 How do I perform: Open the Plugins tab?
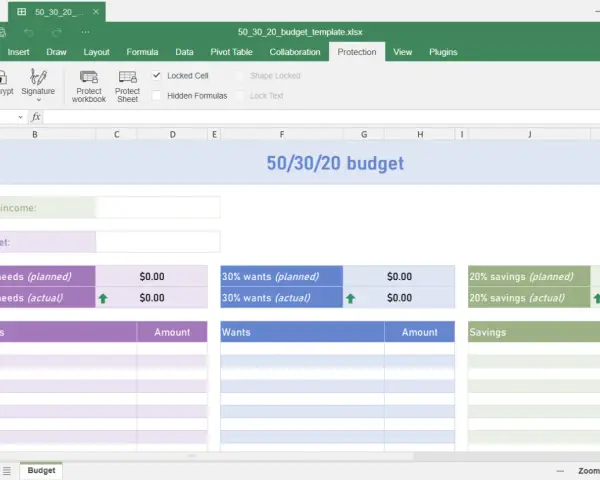click(443, 52)
